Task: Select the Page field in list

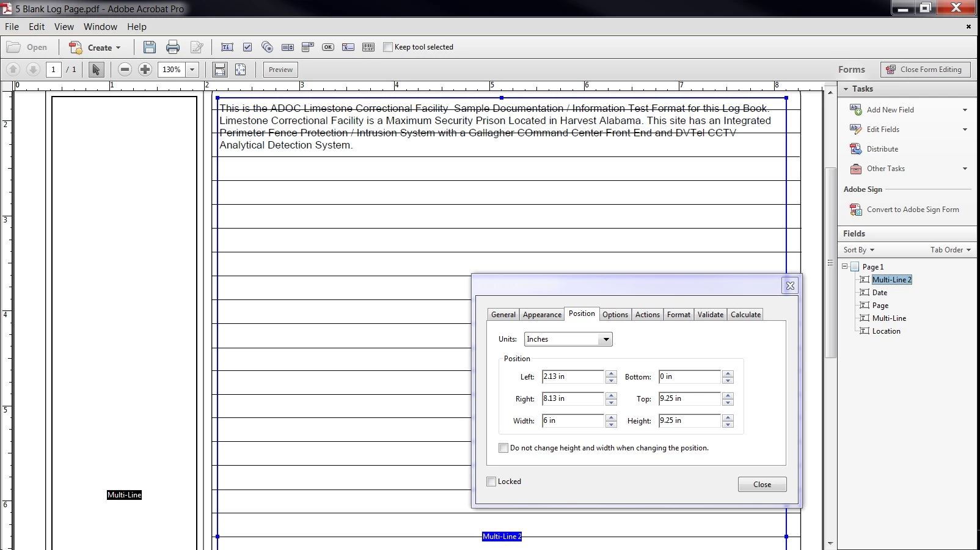Action: click(880, 306)
